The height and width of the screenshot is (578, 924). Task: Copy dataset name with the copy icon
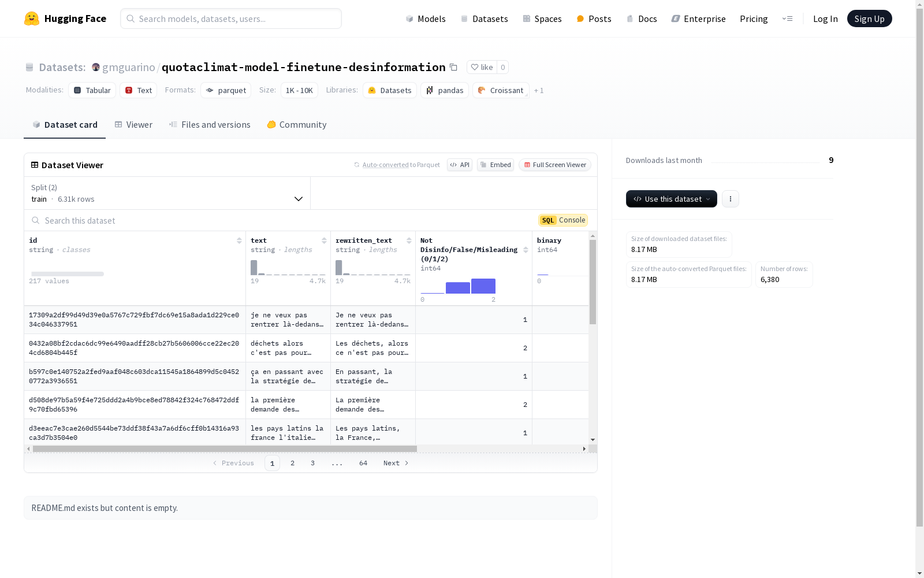pos(453,67)
